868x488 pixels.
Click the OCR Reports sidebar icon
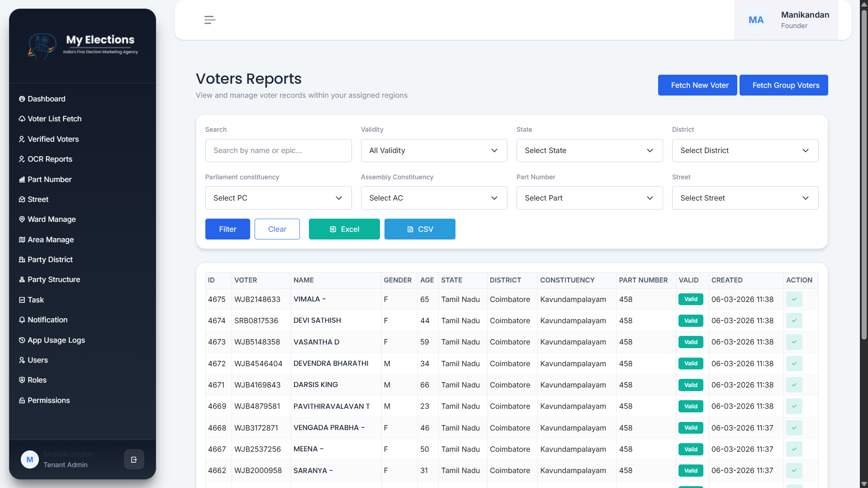(22, 159)
